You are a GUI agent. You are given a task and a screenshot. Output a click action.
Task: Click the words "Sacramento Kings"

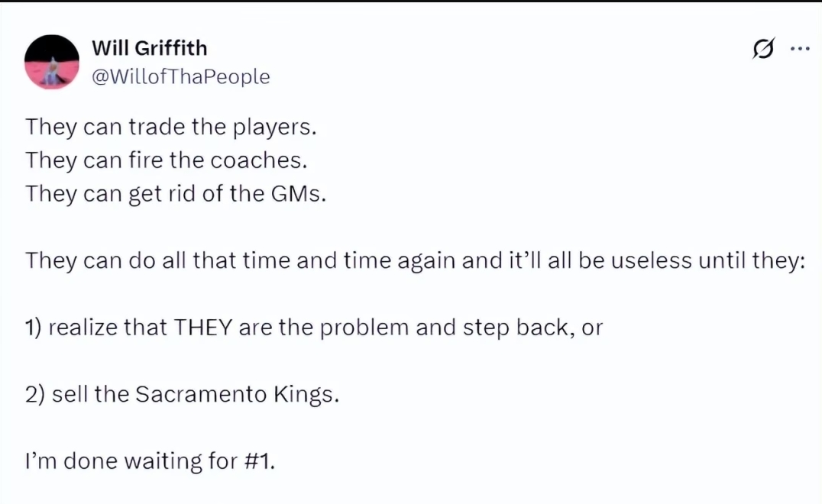(236, 395)
